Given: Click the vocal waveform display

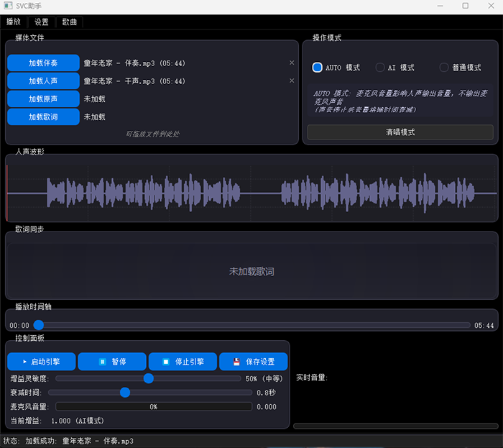Looking at the screenshot, I should 251,193.
